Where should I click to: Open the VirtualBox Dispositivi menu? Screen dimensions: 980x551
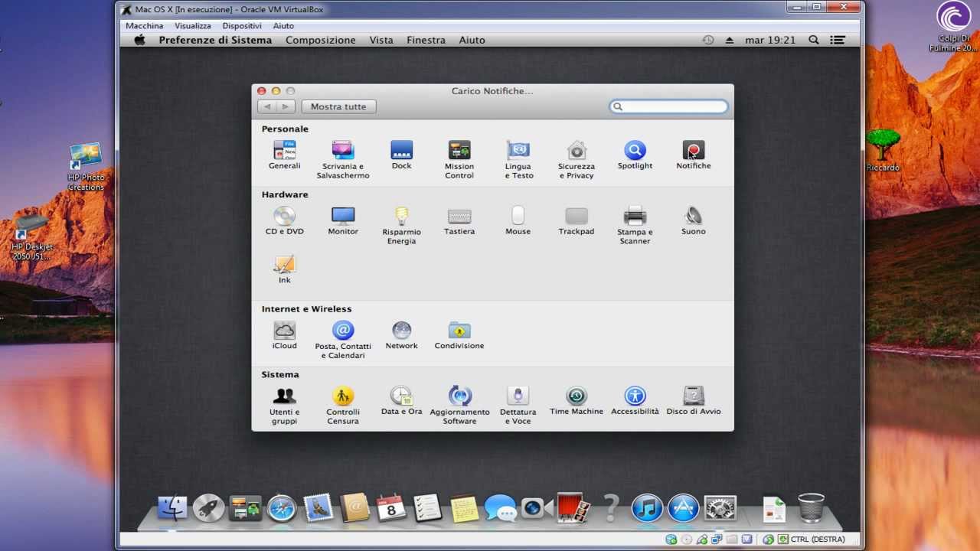242,26
